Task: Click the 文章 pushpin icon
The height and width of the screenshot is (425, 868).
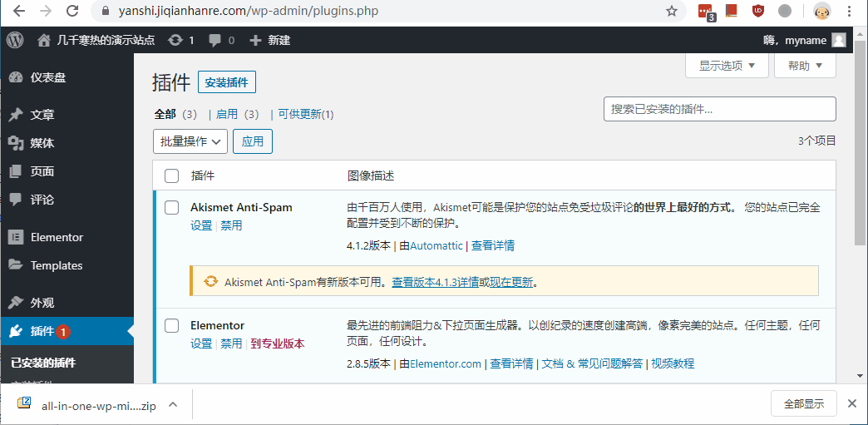Action: click(x=16, y=115)
